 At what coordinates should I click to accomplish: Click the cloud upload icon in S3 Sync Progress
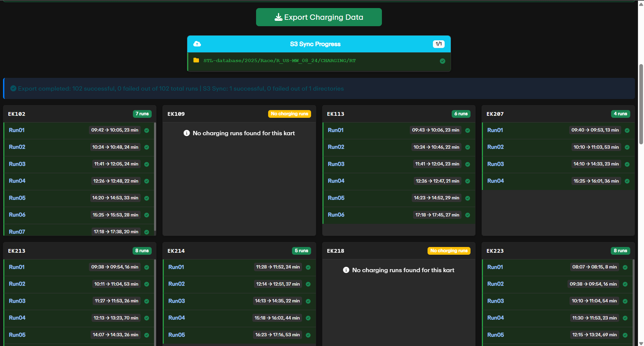pos(197,44)
